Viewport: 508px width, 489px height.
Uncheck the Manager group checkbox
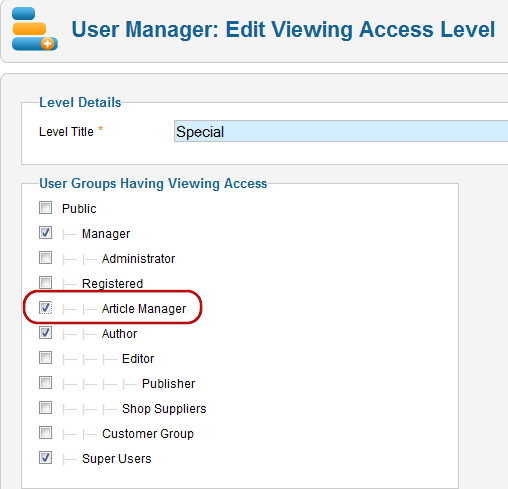(45, 233)
